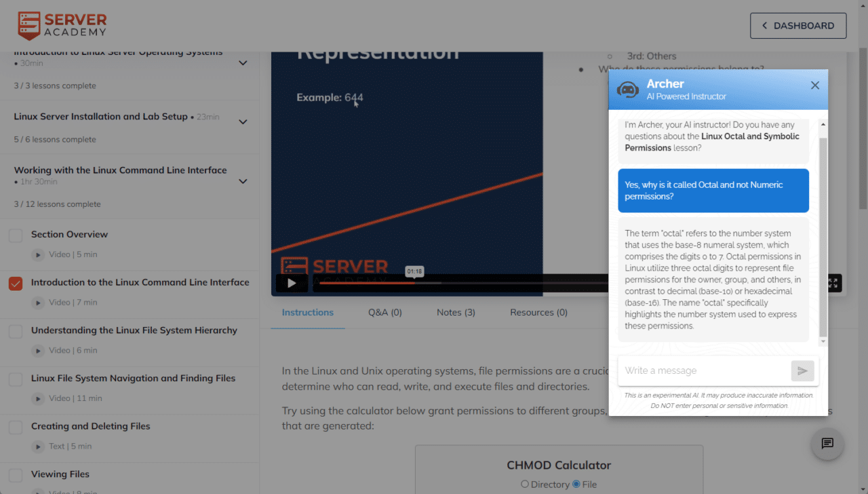The image size is (868, 494).
Task: Open the Q&A (0) tab
Action: point(385,312)
